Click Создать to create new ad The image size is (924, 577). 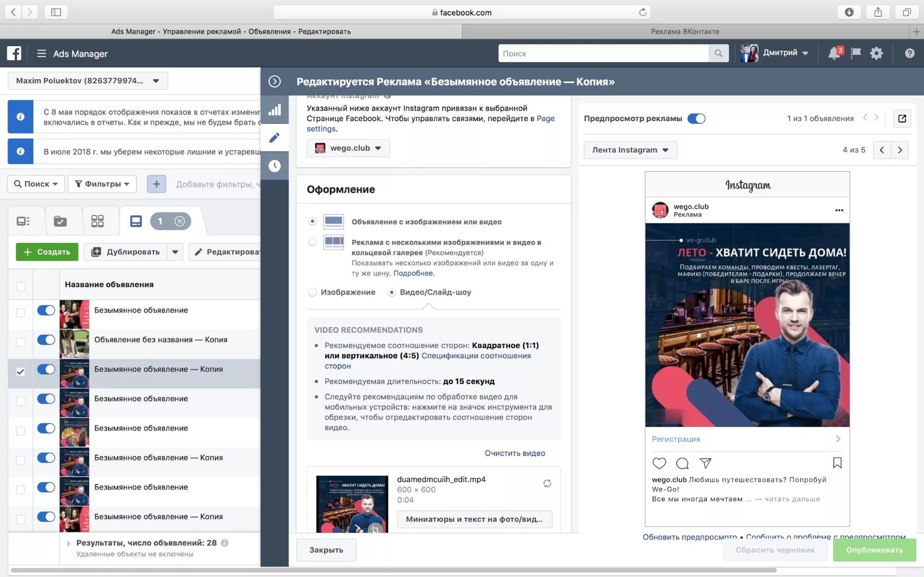[47, 251]
